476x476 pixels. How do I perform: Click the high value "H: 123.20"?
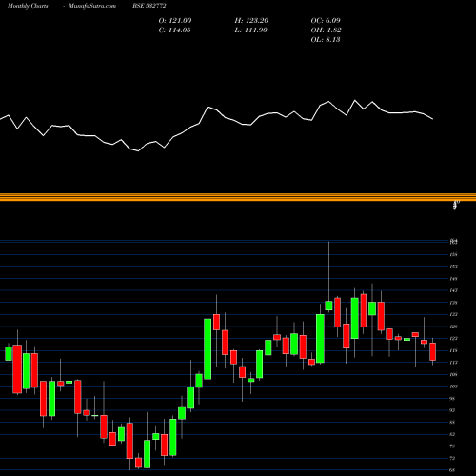point(251,20)
